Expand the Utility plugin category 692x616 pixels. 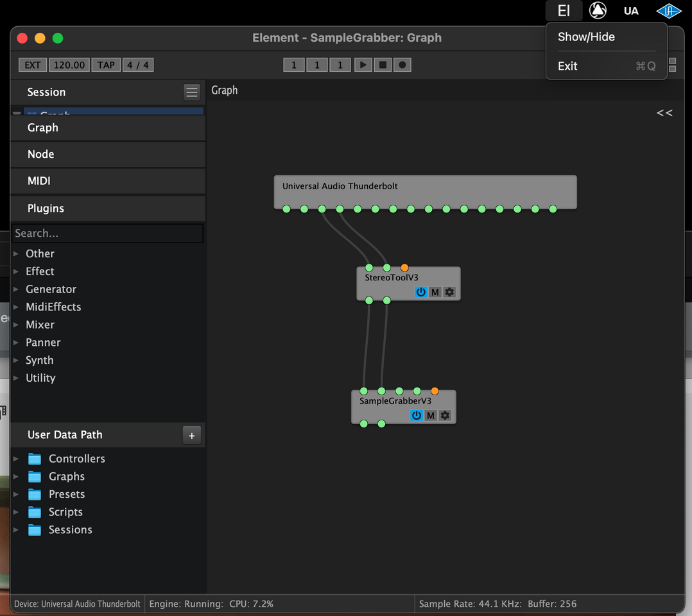[x=16, y=378]
